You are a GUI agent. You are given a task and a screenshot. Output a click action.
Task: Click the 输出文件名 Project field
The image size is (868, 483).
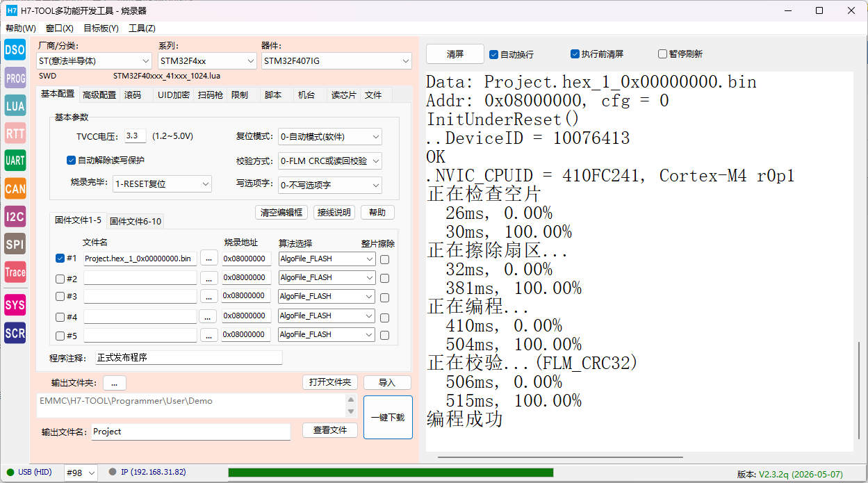tap(190, 432)
